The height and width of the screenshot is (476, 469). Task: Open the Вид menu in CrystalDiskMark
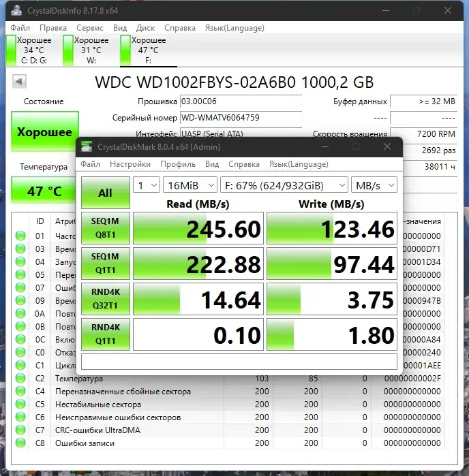point(212,164)
